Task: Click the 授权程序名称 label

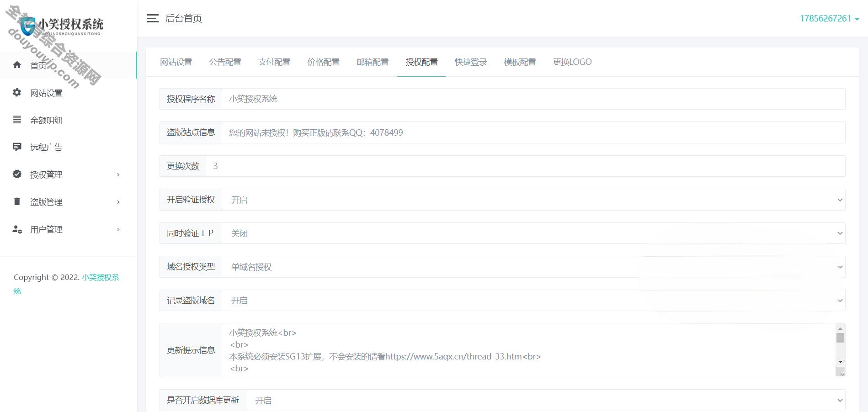Action: tap(191, 99)
